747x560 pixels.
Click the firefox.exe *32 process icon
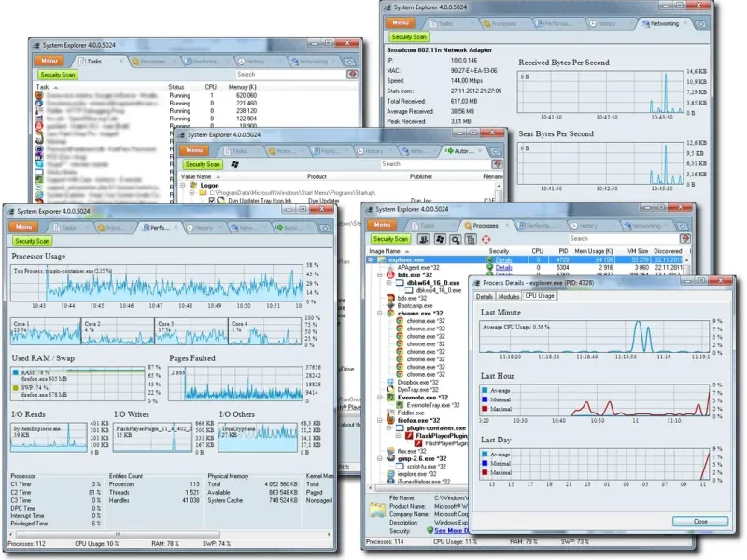tap(390, 420)
